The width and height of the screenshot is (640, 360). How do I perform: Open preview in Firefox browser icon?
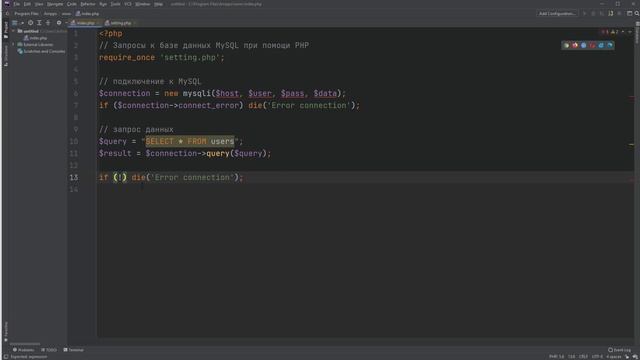click(x=575, y=45)
